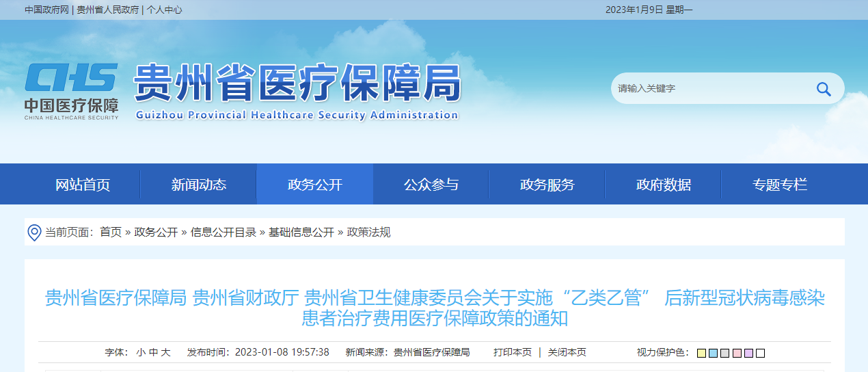Select the white eye-protection color swatch
Viewport: 868px width, 372px height.
pyautogui.click(x=760, y=353)
